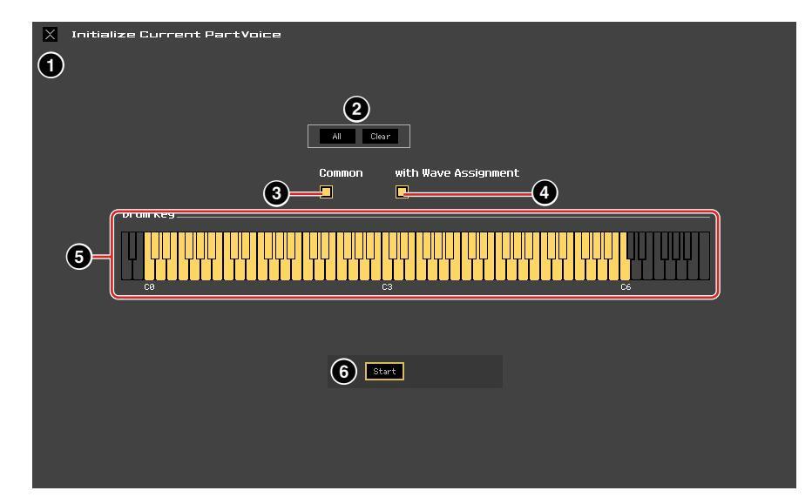
Task: Select the C6 drum key
Action: coord(625,270)
